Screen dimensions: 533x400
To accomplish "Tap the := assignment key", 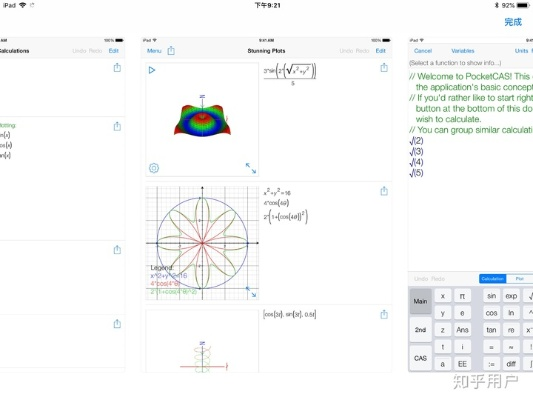I will coord(492,364).
